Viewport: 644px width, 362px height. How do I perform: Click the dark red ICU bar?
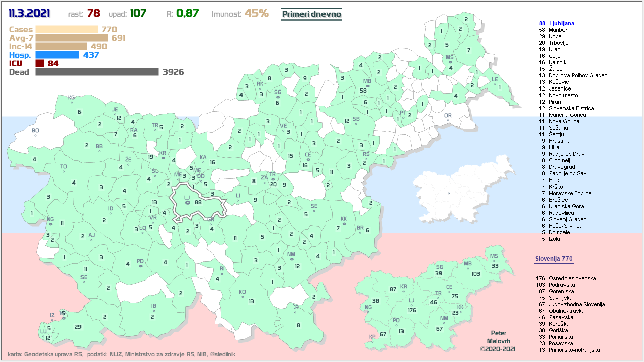[x=40, y=63]
